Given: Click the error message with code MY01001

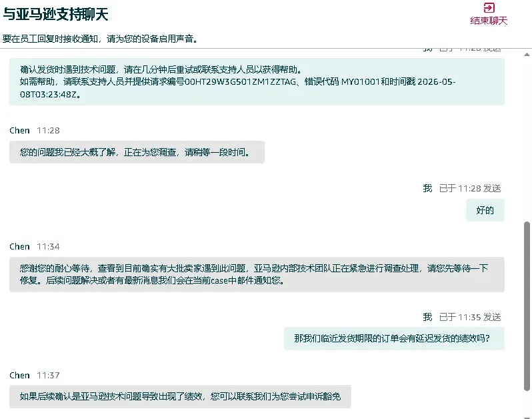Looking at the screenshot, I should 257,82.
